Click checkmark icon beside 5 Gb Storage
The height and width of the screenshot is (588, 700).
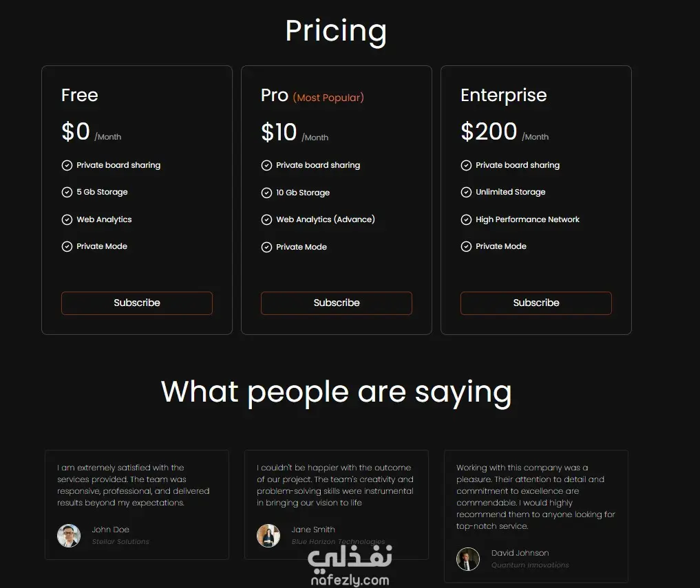(67, 193)
